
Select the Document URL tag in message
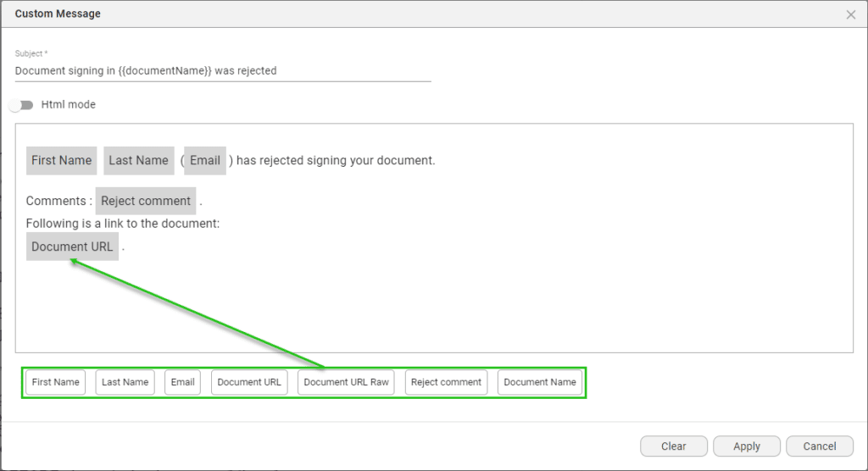[x=72, y=247]
